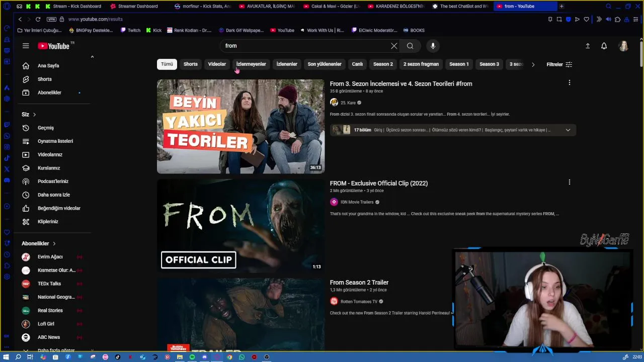Open the From Season 2 Trailer title
Image resolution: width=644 pixels, height=362 pixels.
click(359, 283)
